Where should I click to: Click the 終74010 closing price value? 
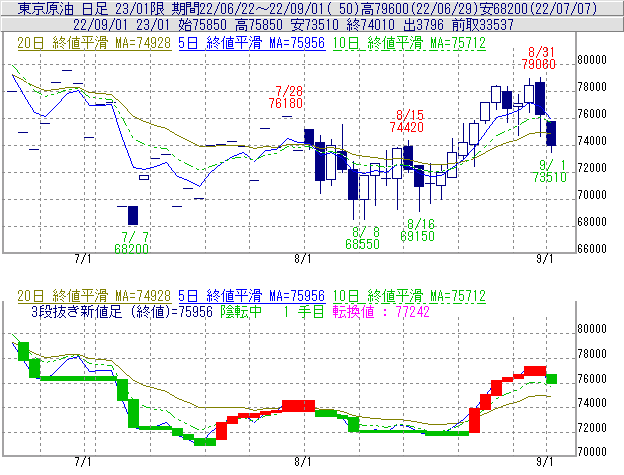point(370,25)
